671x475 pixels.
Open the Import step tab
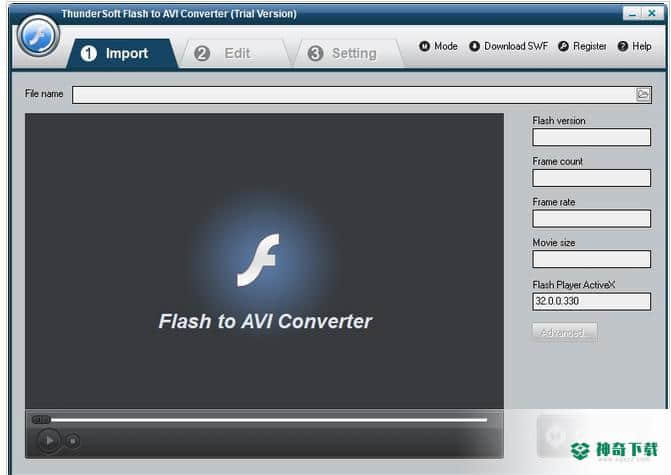(122, 53)
